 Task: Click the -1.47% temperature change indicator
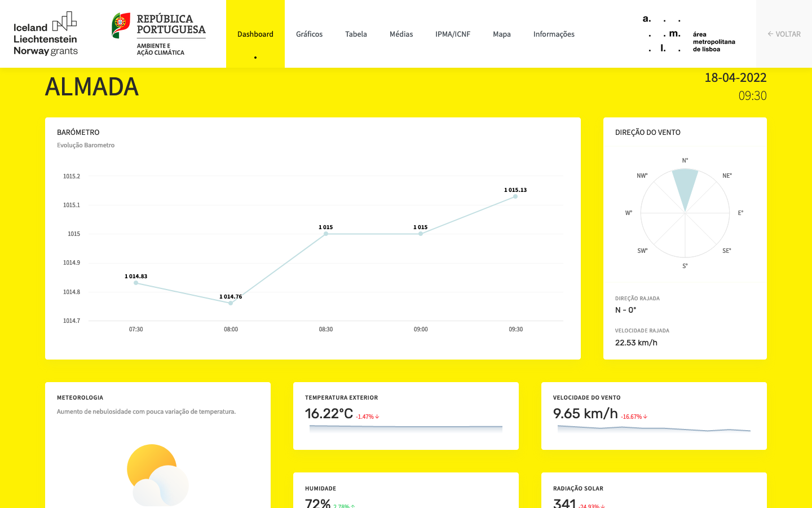click(368, 417)
